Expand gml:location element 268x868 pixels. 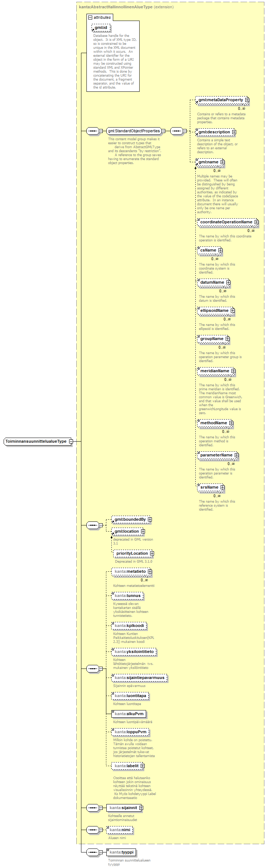coord(143,531)
